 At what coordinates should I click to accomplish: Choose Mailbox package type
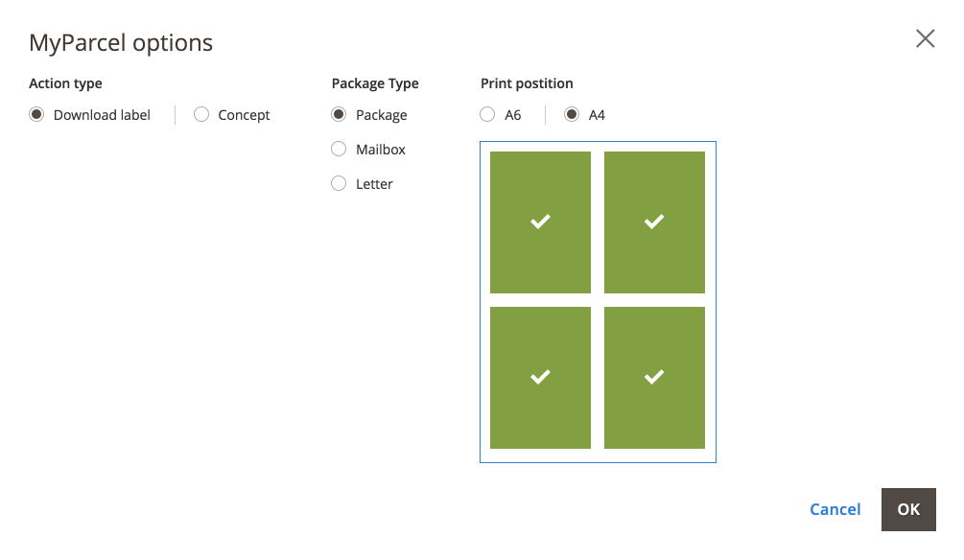pyautogui.click(x=339, y=150)
